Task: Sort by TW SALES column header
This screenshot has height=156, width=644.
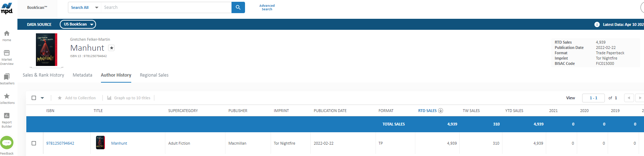Action: [471, 111]
